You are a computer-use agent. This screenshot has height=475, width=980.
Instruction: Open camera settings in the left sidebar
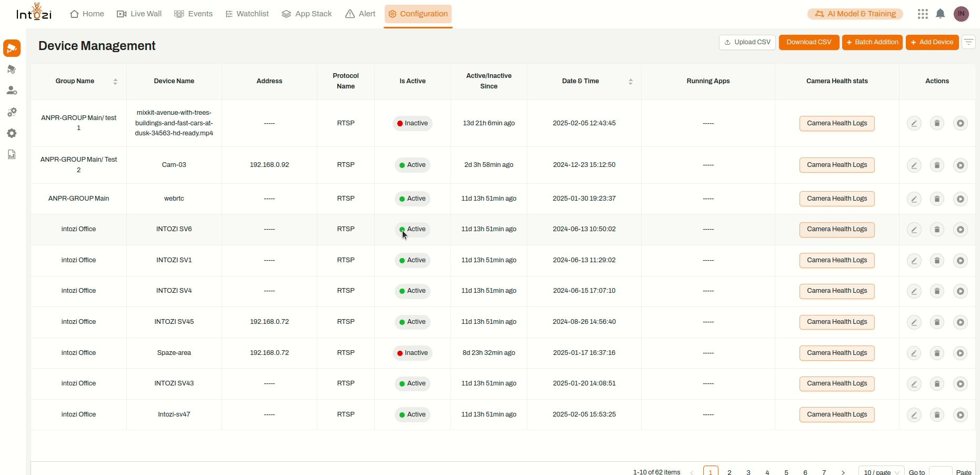[12, 70]
